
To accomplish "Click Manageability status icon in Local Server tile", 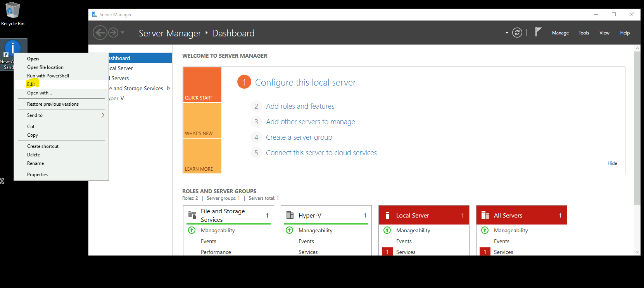I will click(x=387, y=230).
